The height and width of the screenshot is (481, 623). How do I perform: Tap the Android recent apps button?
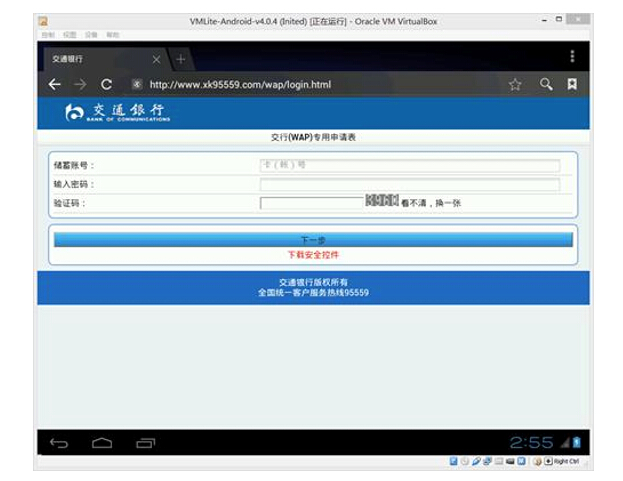point(145,443)
